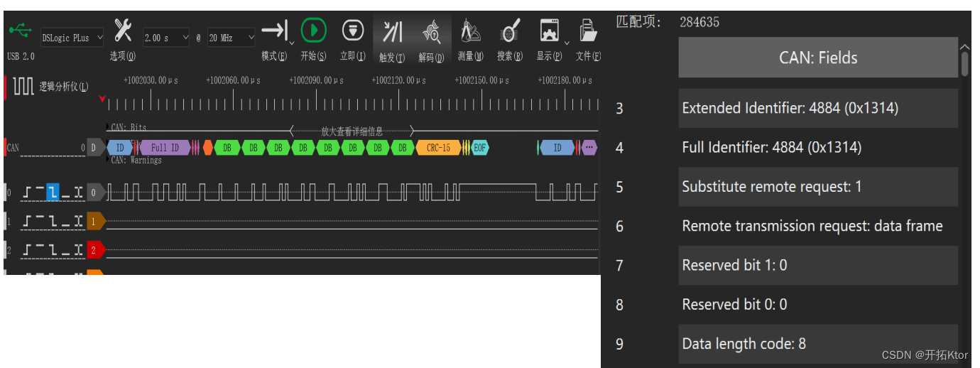Viewport: 980px width, 368px height.
Task: Select row Reserved bit 1: 0
Action: point(818,265)
